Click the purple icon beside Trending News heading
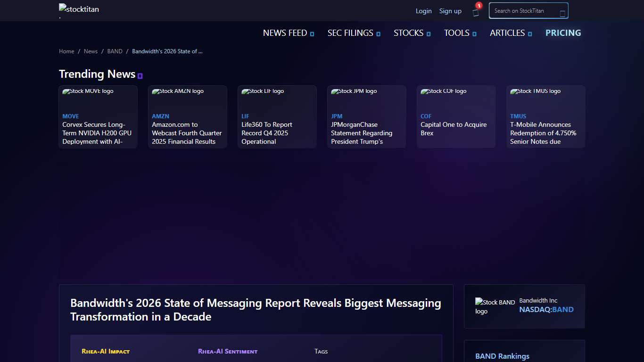The image size is (644, 362). 140,75
